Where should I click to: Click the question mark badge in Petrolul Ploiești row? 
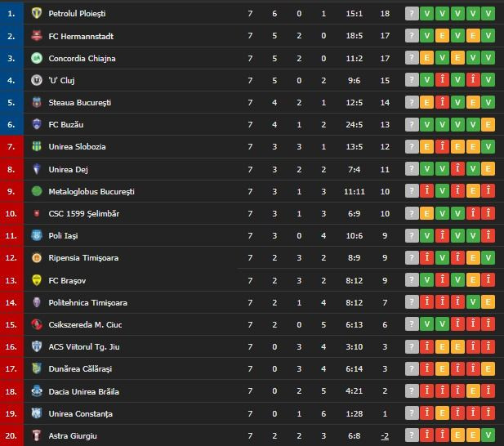[412, 14]
